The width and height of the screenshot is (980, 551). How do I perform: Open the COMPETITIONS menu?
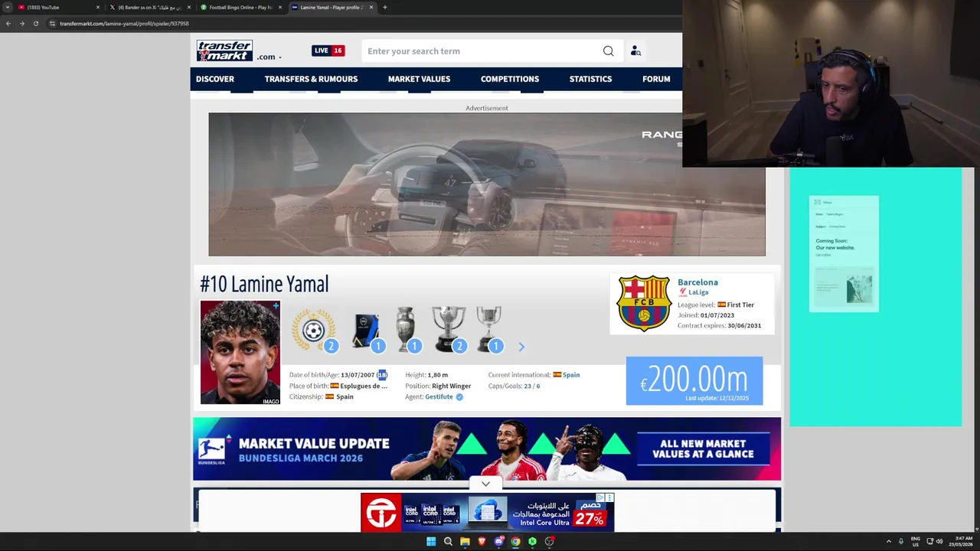510,79
